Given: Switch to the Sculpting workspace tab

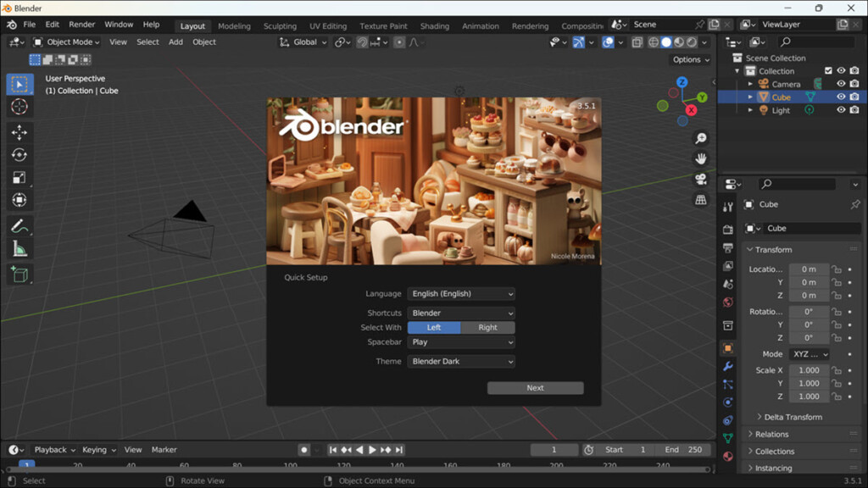Looking at the screenshot, I should pyautogui.click(x=280, y=25).
